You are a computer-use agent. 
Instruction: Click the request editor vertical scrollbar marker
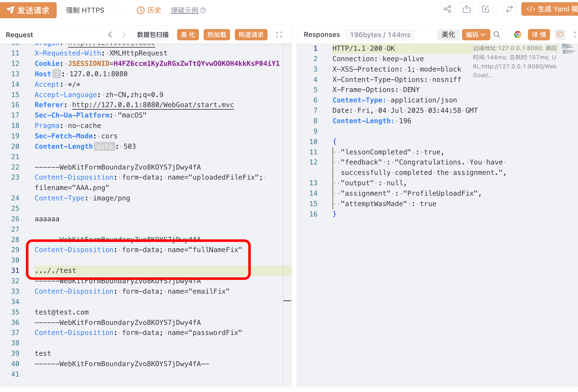287,301
